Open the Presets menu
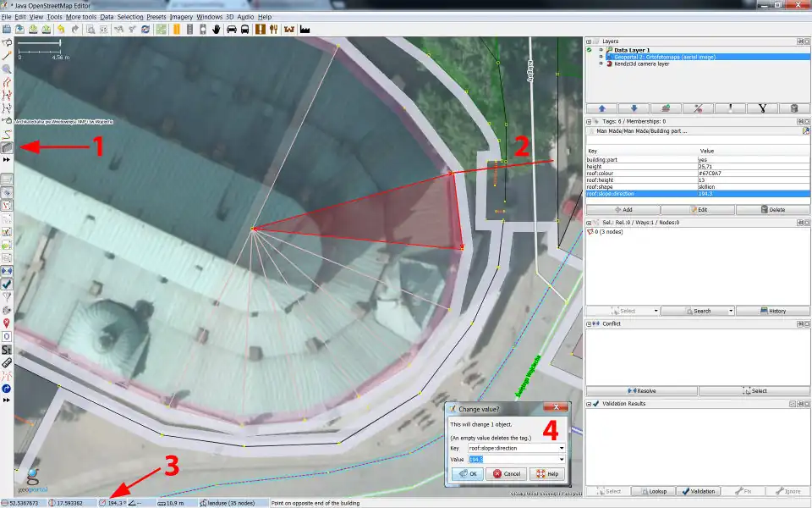This screenshot has width=812, height=508. [x=156, y=16]
